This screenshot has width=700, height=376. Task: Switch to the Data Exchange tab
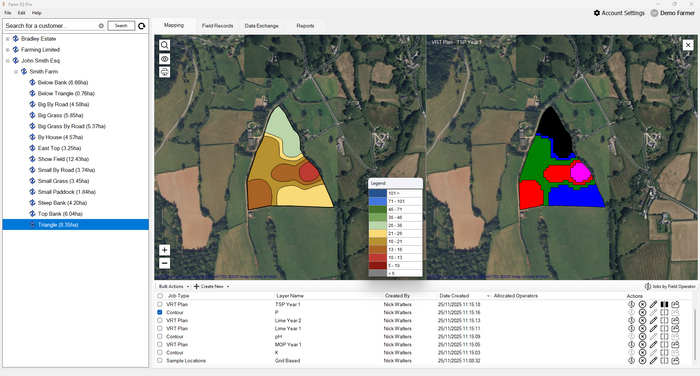point(262,26)
